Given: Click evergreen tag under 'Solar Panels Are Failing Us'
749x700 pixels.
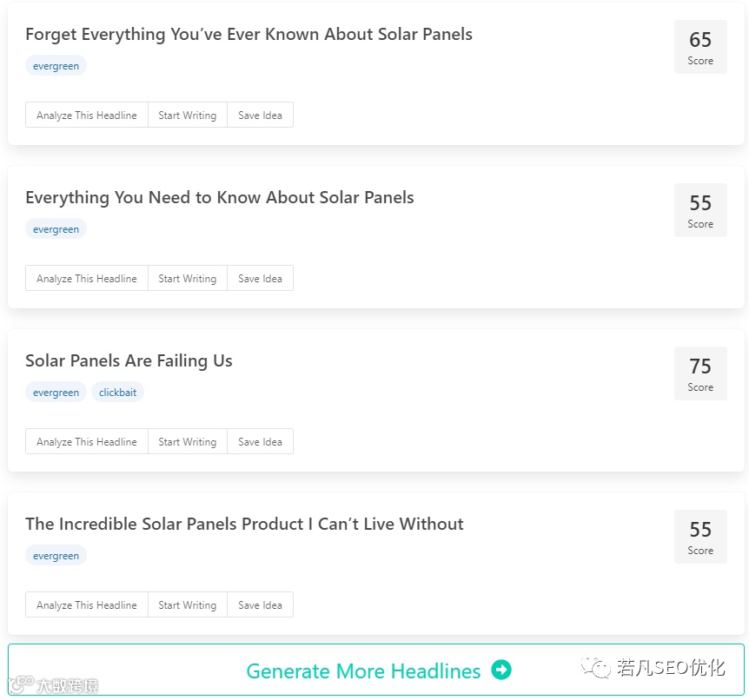Looking at the screenshot, I should tap(56, 393).
